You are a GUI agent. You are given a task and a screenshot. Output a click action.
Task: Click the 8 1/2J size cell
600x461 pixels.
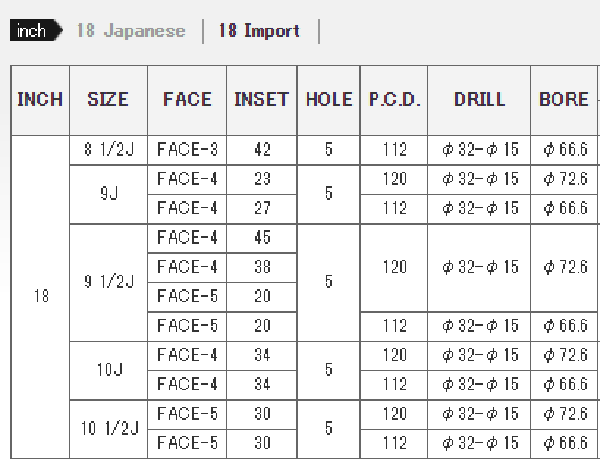(108, 150)
